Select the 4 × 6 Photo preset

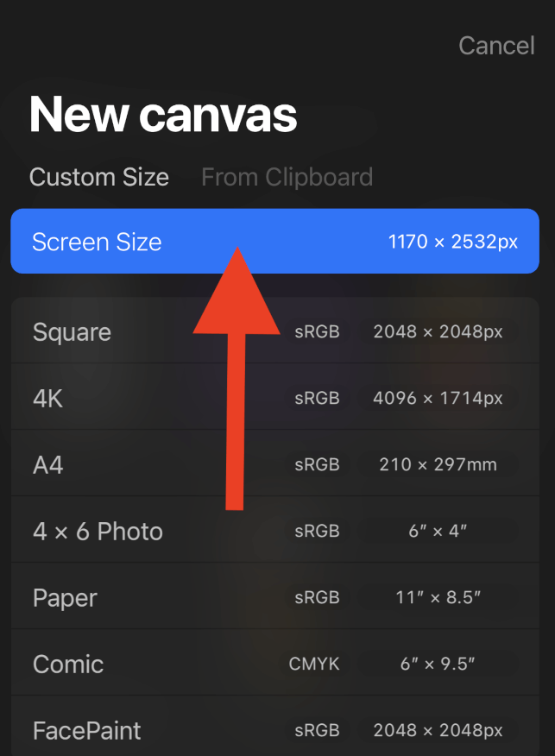pos(274,530)
